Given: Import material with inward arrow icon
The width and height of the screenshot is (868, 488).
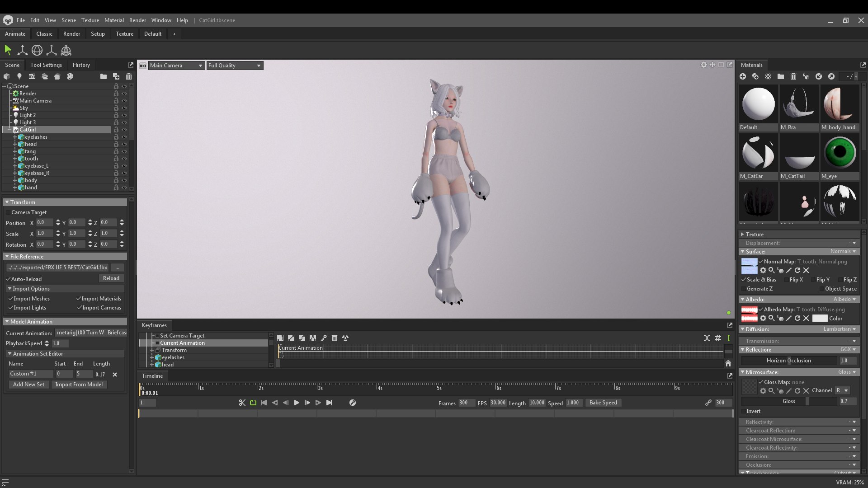Looking at the screenshot, I should point(818,76).
